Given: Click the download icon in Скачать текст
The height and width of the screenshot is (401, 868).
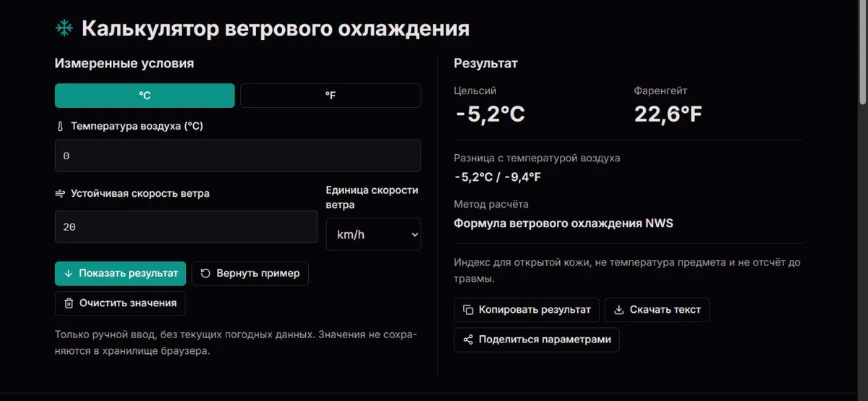Looking at the screenshot, I should tap(618, 310).
